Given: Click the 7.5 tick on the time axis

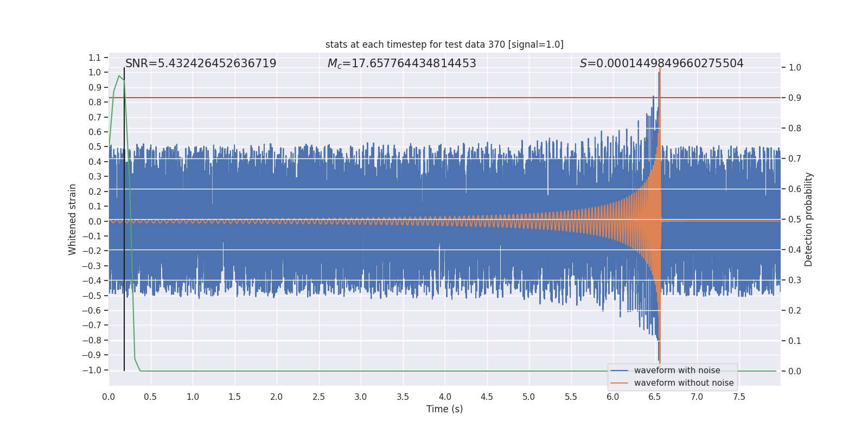Looking at the screenshot, I should [x=739, y=397].
